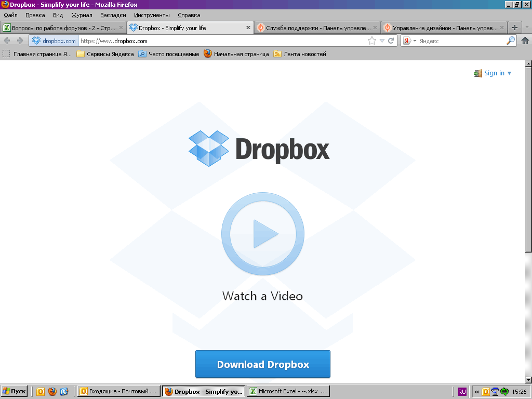Open the bookmarks star dropdown arrow
Viewport: 532px width, 399px height.
(x=382, y=41)
